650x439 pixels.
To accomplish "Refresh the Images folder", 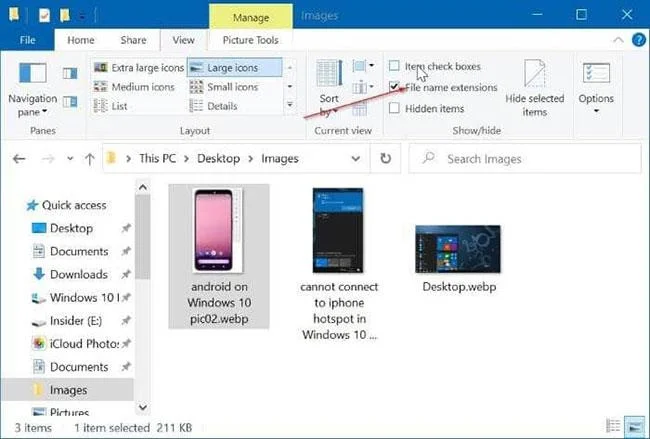I will (x=386, y=159).
